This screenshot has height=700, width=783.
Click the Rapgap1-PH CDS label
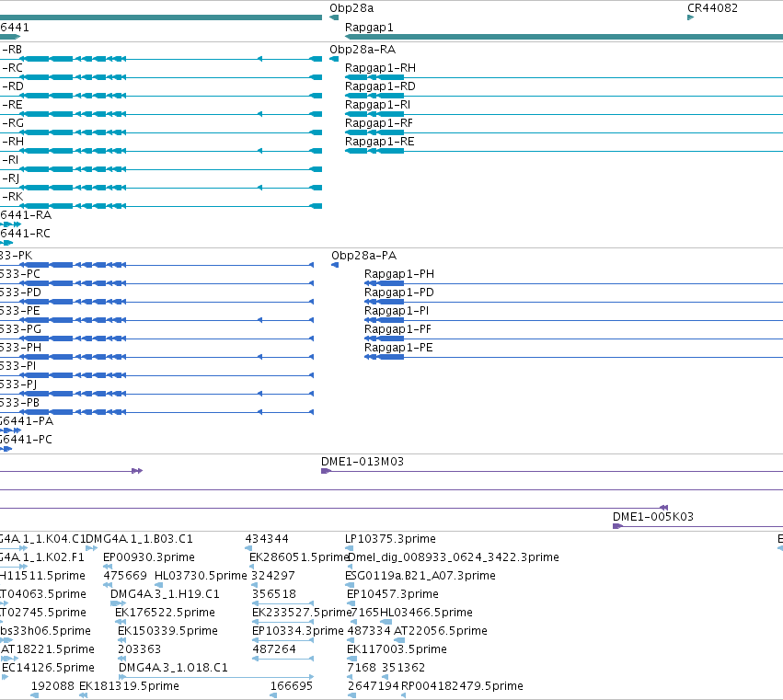point(399,274)
